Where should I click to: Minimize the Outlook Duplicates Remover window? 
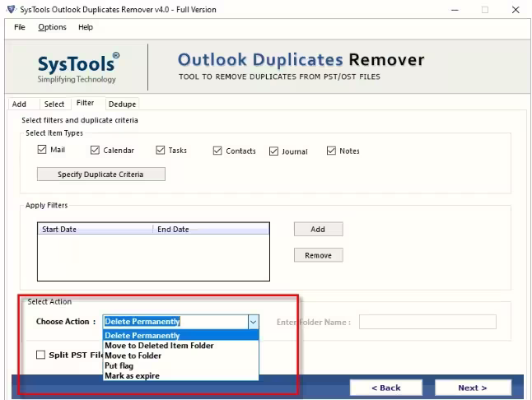455,10
